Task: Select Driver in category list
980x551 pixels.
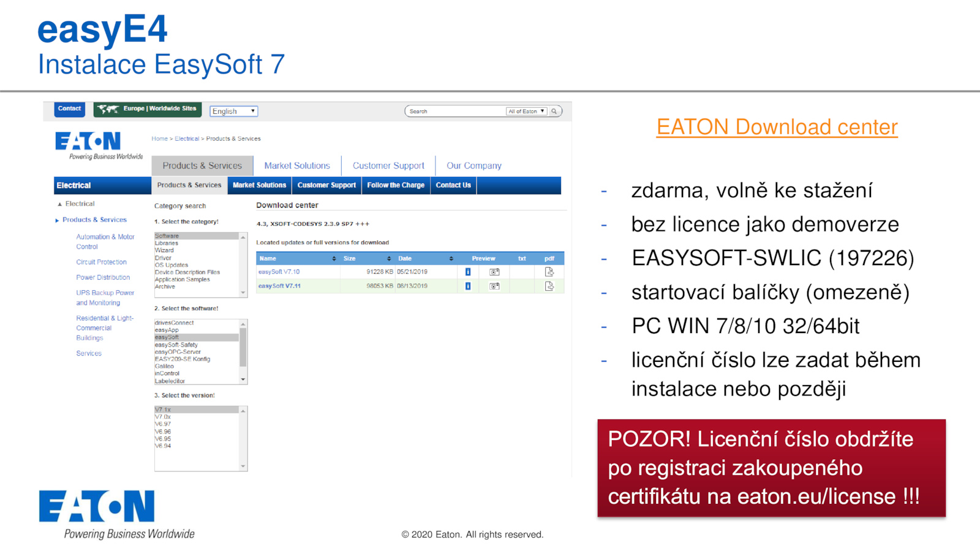Action: (163, 258)
